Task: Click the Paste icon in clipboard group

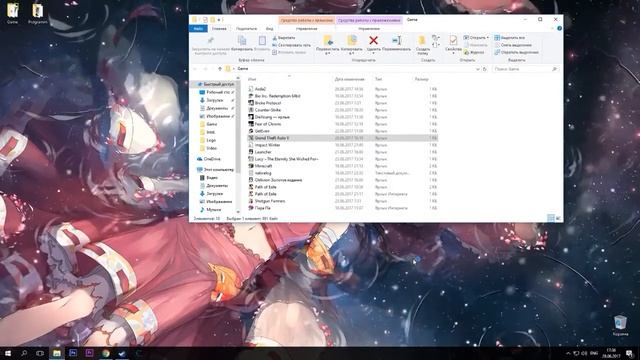Action: coord(262,40)
